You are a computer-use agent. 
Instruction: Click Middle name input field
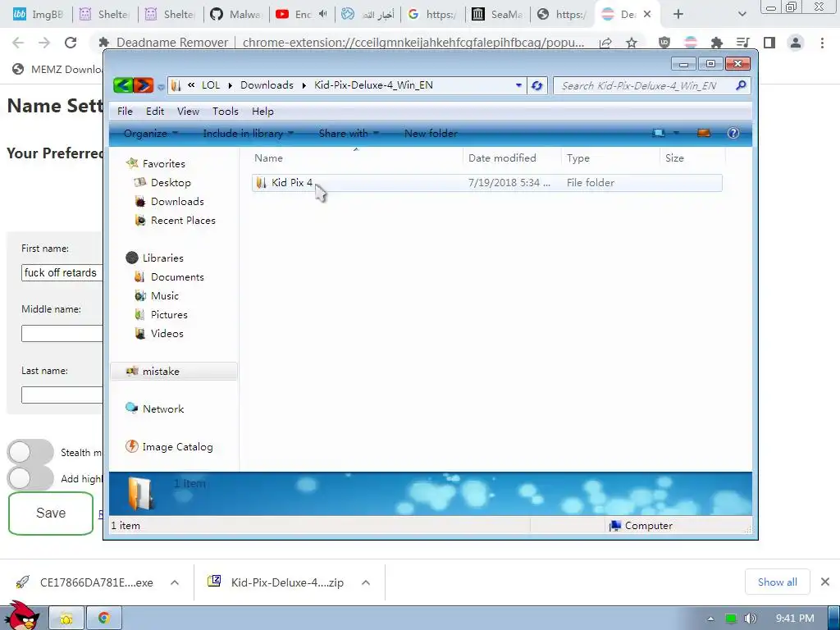pyautogui.click(x=62, y=333)
